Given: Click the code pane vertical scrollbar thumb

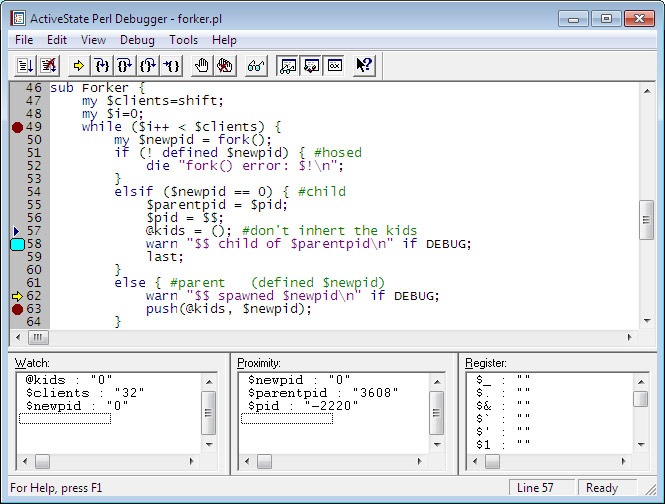Looking at the screenshot, I should [x=647, y=220].
